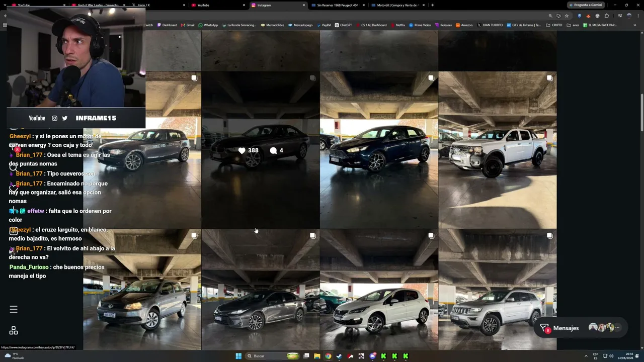Image resolution: width=644 pixels, height=362 pixels.
Task: Open a new browser tab with plus button
Action: (433, 5)
